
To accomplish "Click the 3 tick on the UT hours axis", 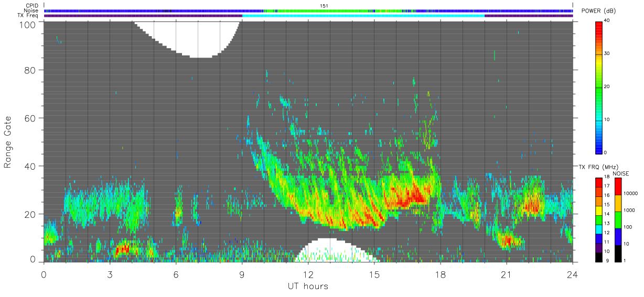I will (110, 274).
